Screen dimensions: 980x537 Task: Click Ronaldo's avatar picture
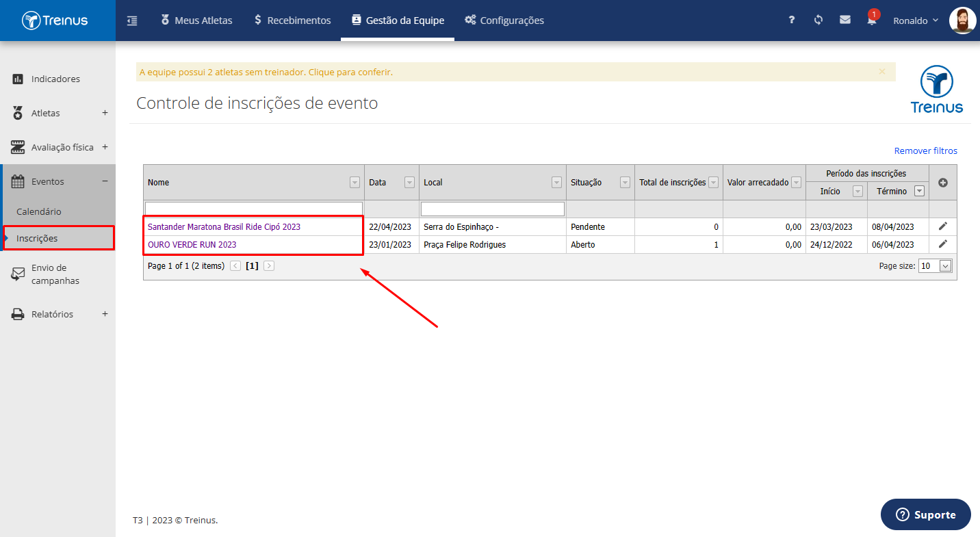[x=963, y=21]
